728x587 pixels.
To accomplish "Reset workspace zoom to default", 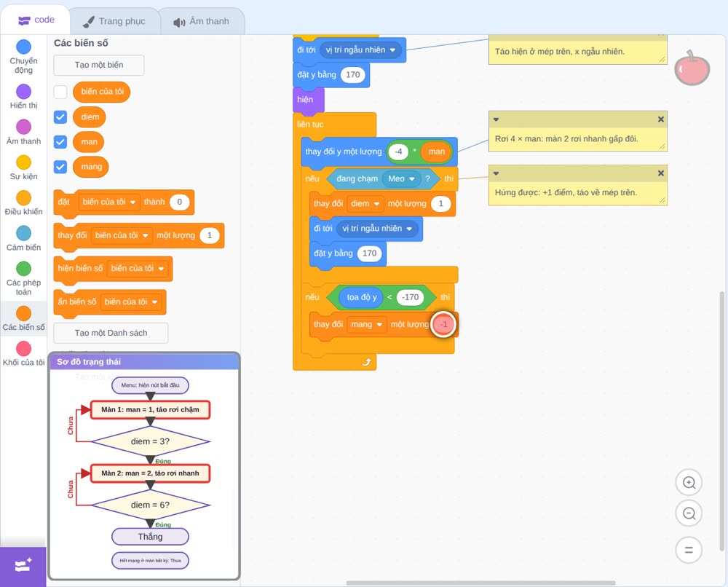I will pyautogui.click(x=689, y=550).
